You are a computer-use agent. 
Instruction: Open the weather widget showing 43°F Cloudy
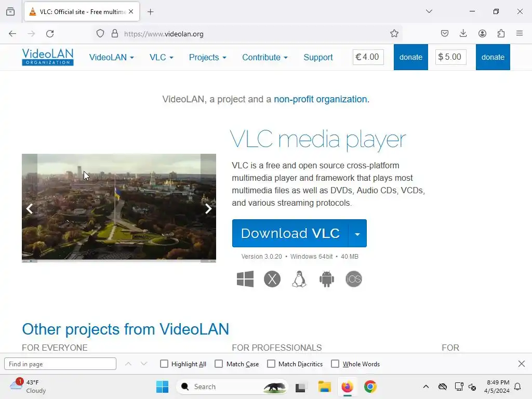(28, 387)
